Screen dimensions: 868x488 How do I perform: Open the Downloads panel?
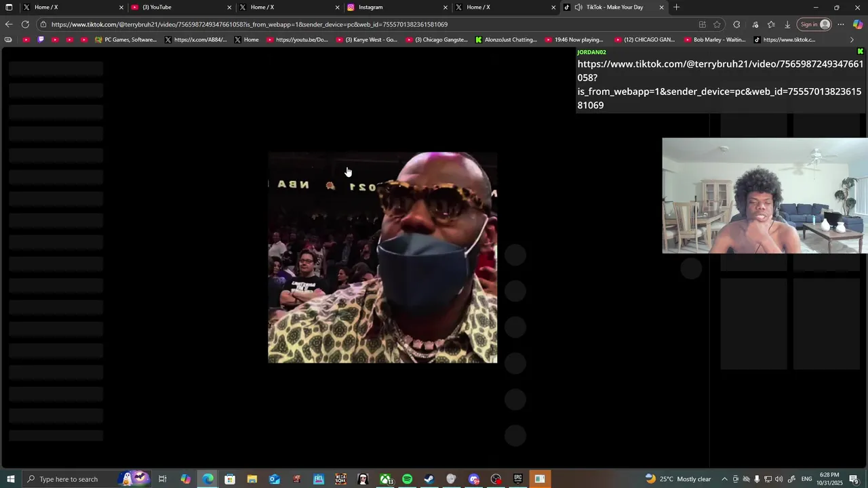(x=787, y=24)
